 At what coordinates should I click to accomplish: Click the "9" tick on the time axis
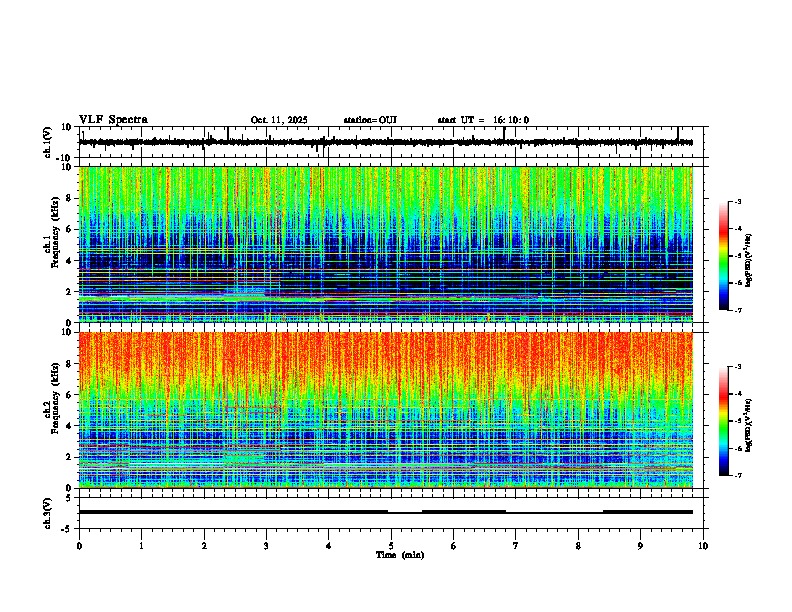click(640, 546)
